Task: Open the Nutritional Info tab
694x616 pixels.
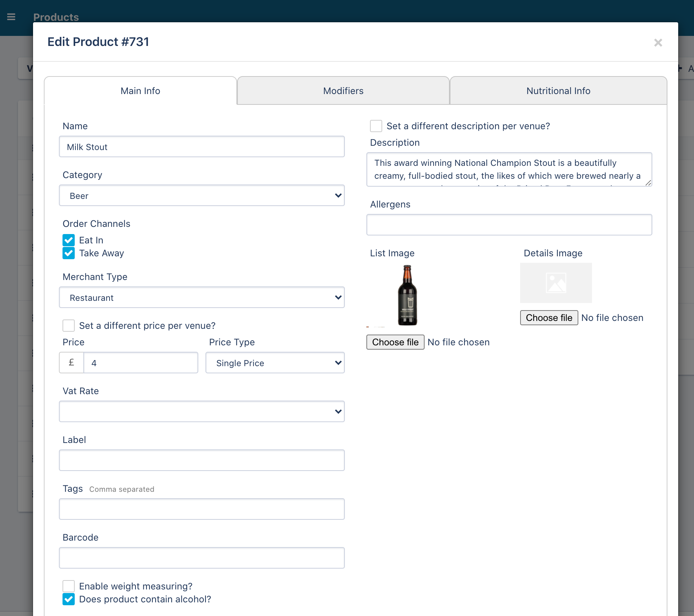Action: pyautogui.click(x=558, y=91)
